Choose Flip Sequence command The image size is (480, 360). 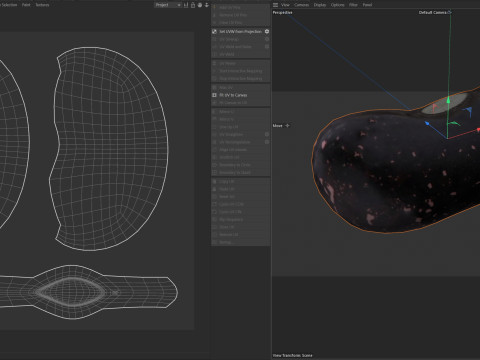point(240,220)
